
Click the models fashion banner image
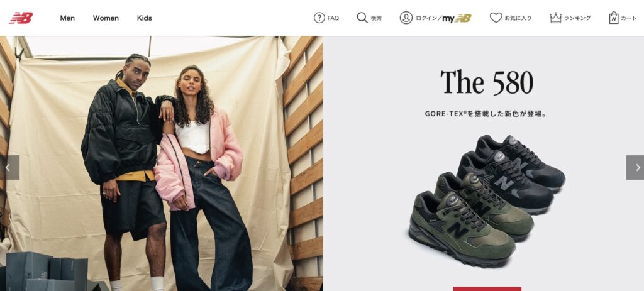point(162,163)
